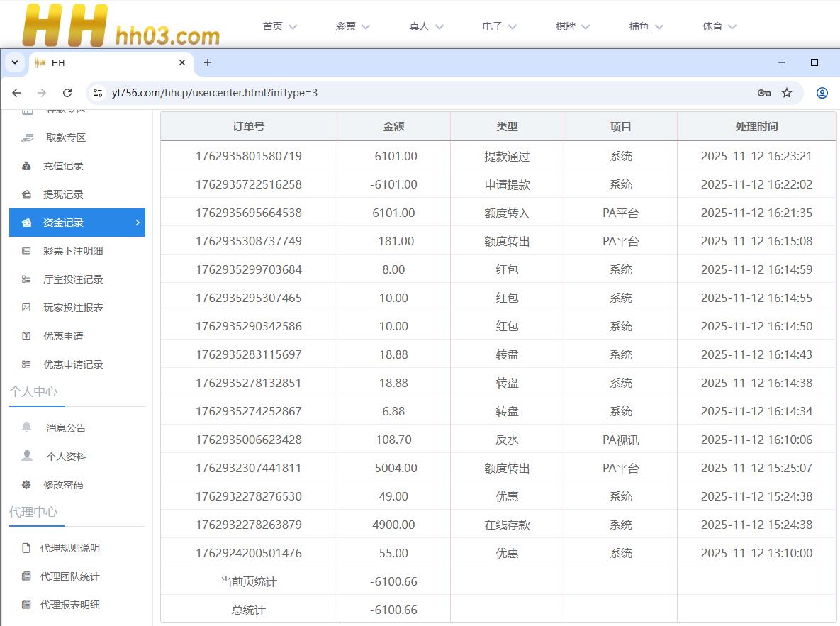
Task: Click the 提现记录 sidebar icon
Action: point(26,194)
